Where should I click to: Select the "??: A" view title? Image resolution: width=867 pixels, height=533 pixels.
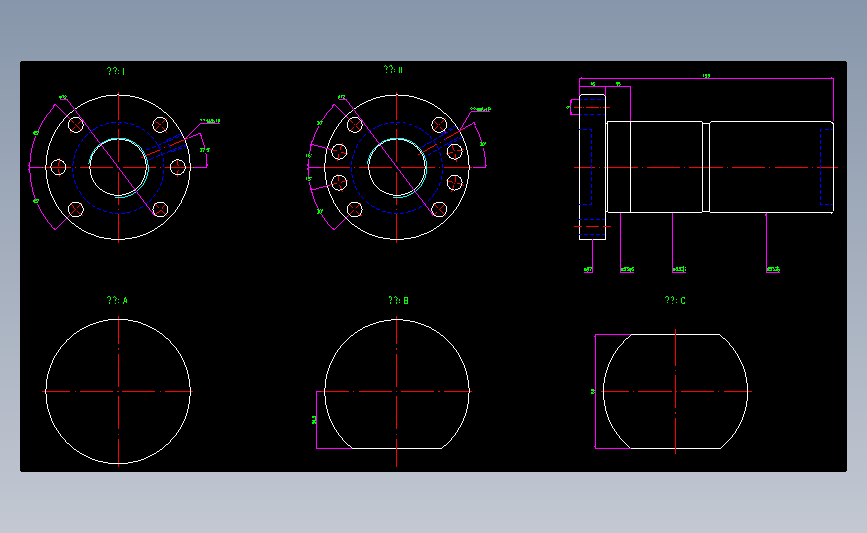pos(117,300)
